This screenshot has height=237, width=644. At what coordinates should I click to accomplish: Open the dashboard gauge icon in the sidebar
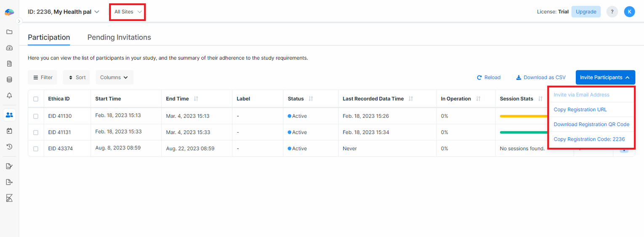(9, 48)
